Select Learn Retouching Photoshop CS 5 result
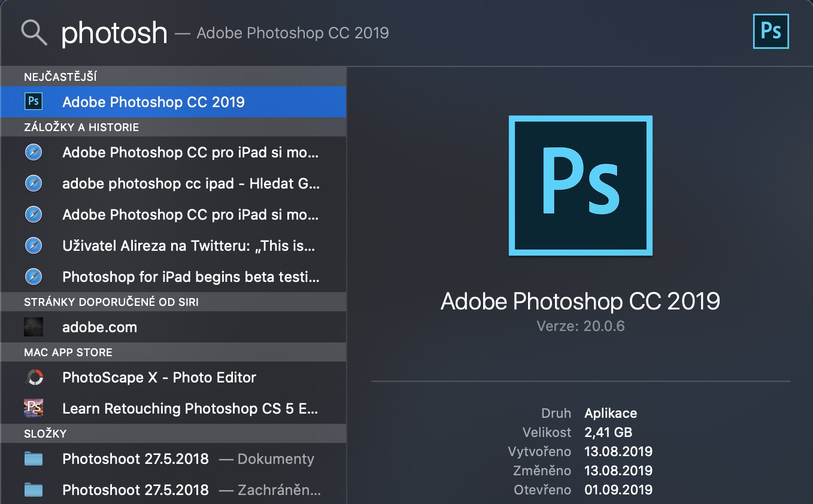The width and height of the screenshot is (813, 504). tap(190, 409)
